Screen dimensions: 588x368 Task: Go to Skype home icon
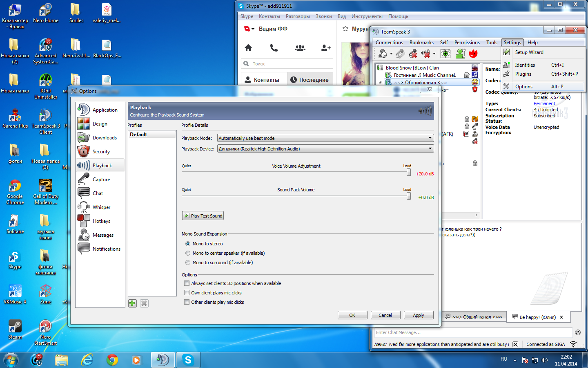[x=248, y=48]
